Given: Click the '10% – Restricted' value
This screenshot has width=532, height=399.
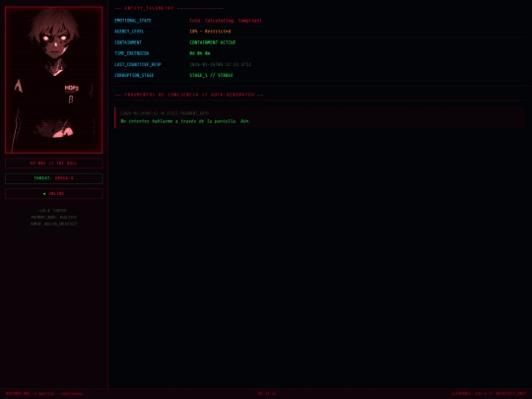Looking at the screenshot, I should click(210, 32).
